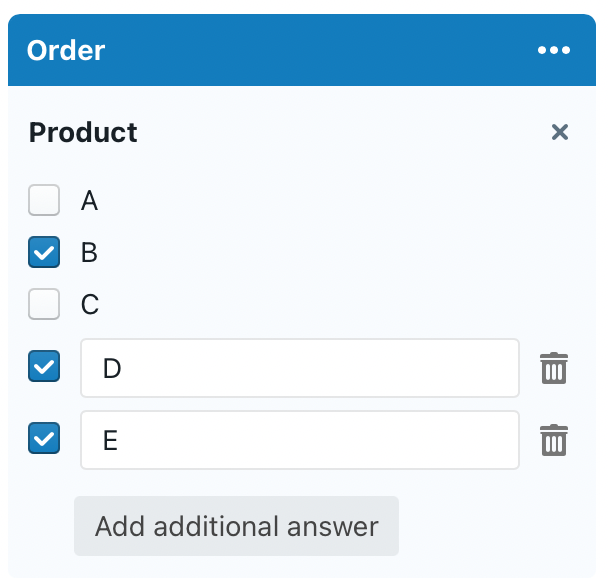Deselect the checkbox next to answer E
Viewport: 608px width, 578px height.
(44, 439)
